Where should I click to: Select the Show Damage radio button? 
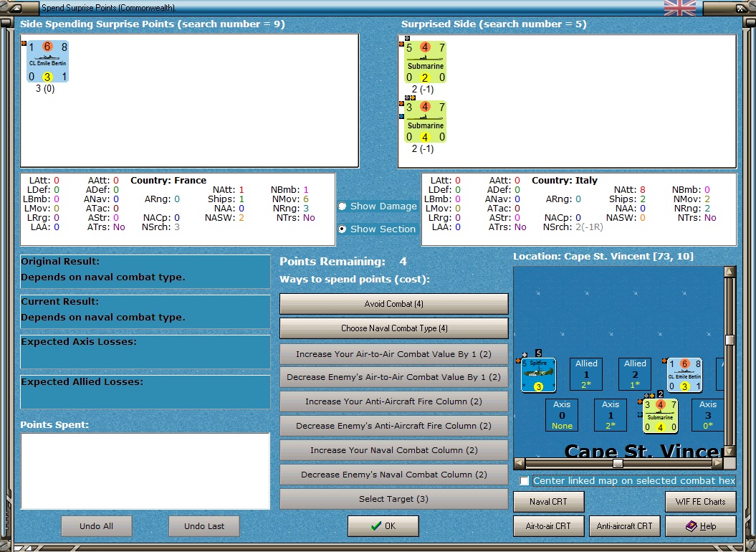[342, 206]
